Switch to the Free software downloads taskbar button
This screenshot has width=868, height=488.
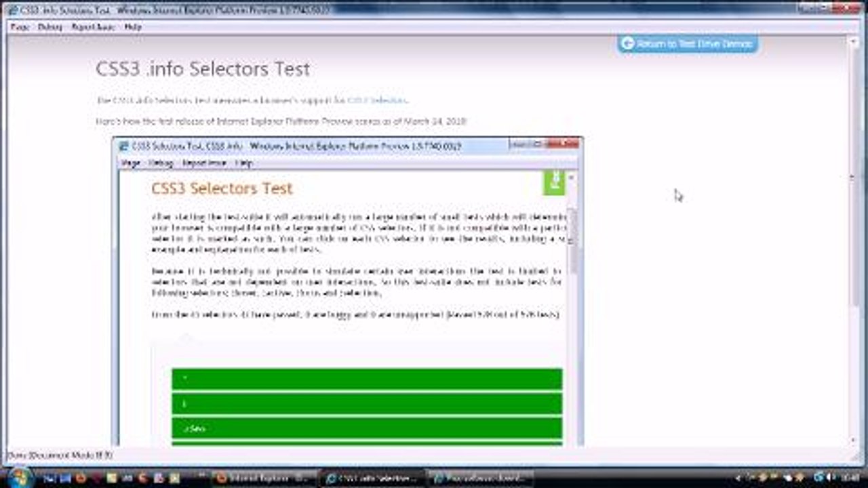[480, 478]
